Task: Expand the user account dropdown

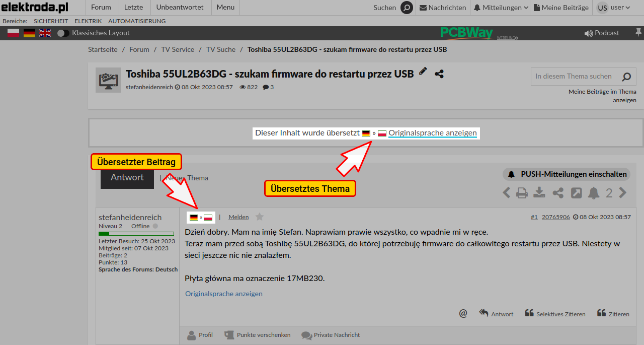Action: tap(614, 8)
